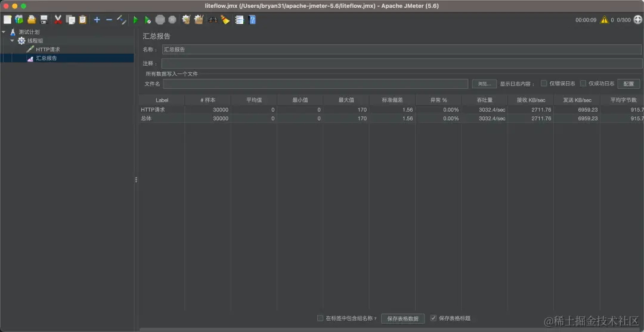This screenshot has width=644, height=332.
Task: Clear results with the single broom-gear icon
Action: pos(186,19)
